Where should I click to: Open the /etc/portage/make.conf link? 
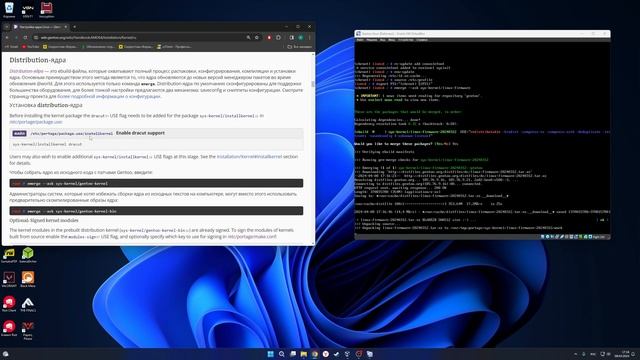point(252,237)
